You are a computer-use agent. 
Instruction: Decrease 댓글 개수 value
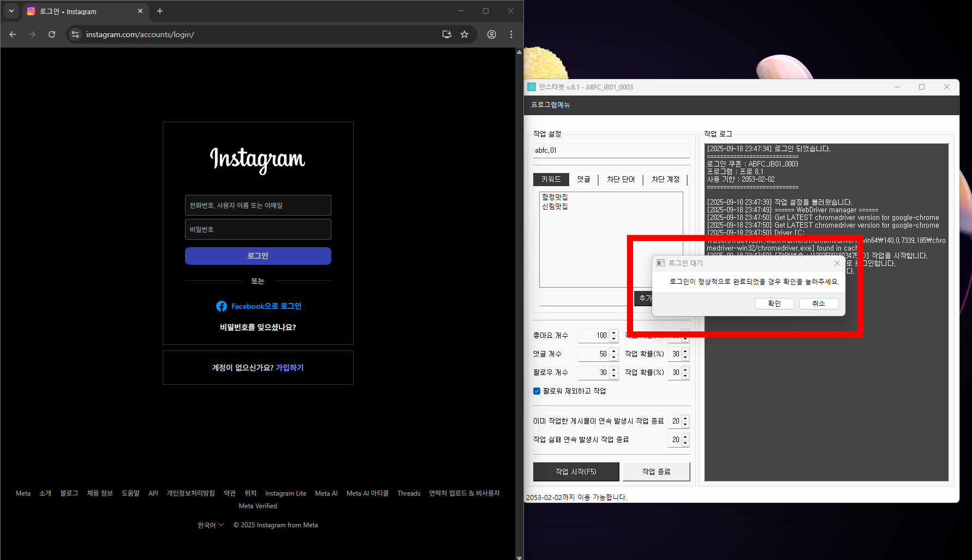(x=614, y=358)
